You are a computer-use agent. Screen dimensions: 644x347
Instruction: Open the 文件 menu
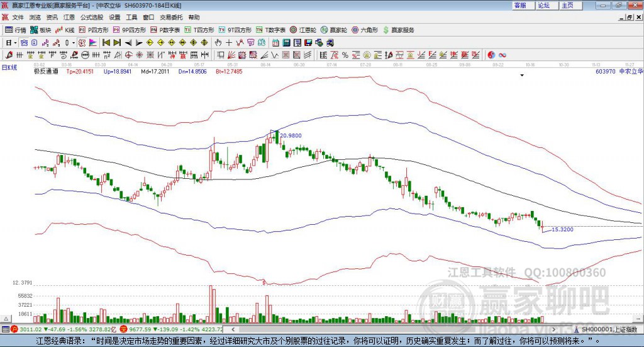[18, 17]
